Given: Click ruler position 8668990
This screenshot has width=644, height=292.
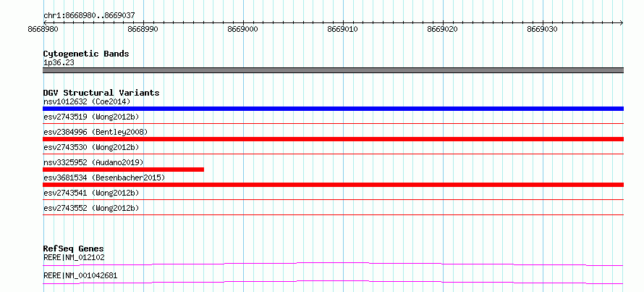Looking at the screenshot, I should [x=143, y=29].
